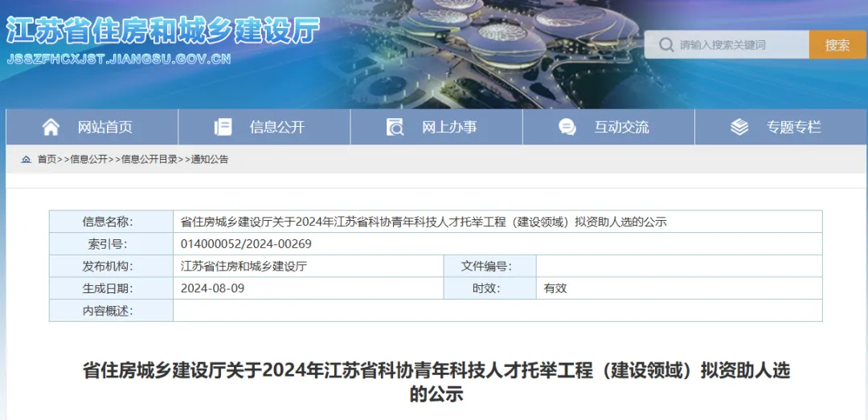The width and height of the screenshot is (868, 420).
Task: Click the magnifier icon in search box
Action: tap(666, 45)
